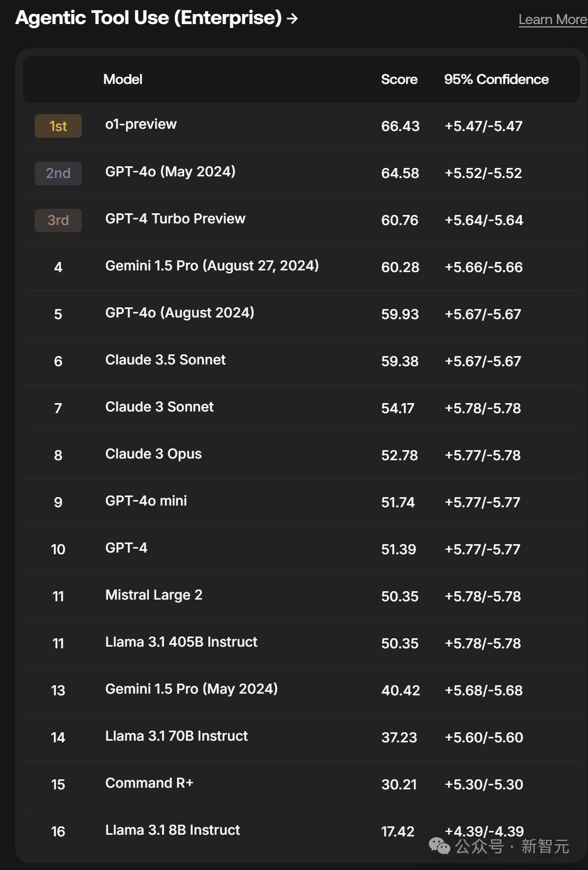
Task: Click GPT-4 Turbo Preview model name
Action: (175, 218)
